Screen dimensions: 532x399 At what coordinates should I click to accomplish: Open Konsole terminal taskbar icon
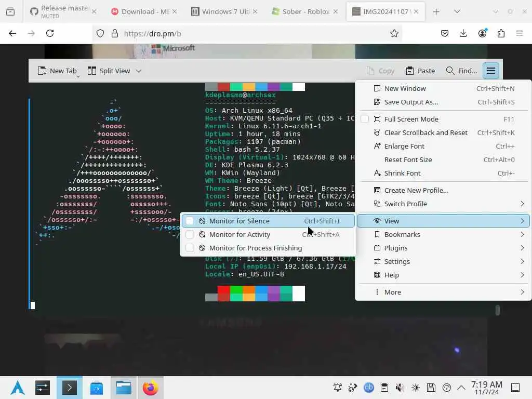pyautogui.click(x=70, y=388)
